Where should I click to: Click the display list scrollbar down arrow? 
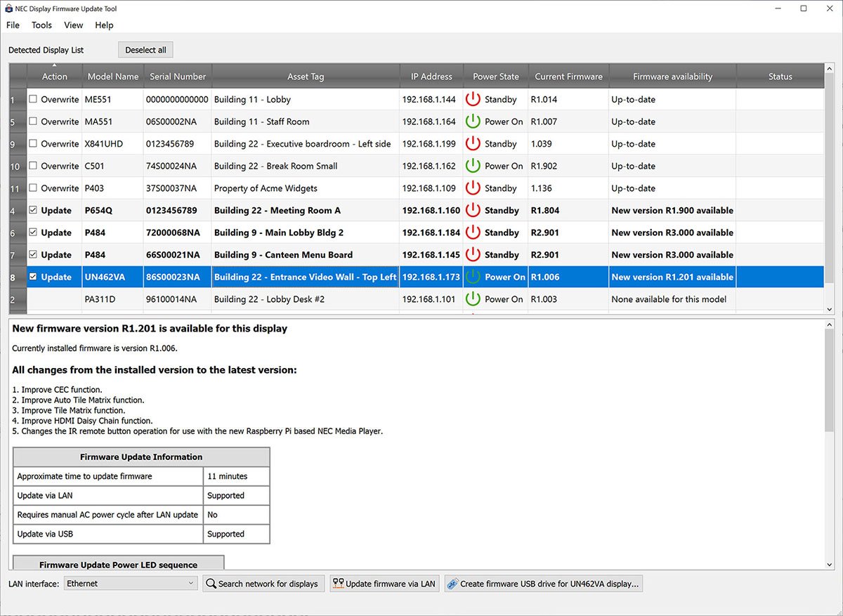(830, 309)
